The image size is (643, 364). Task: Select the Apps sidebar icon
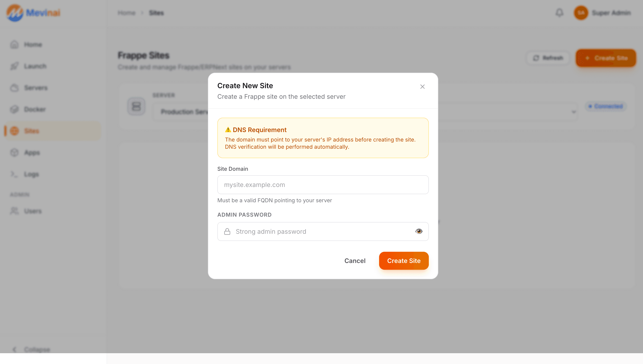pos(14,153)
